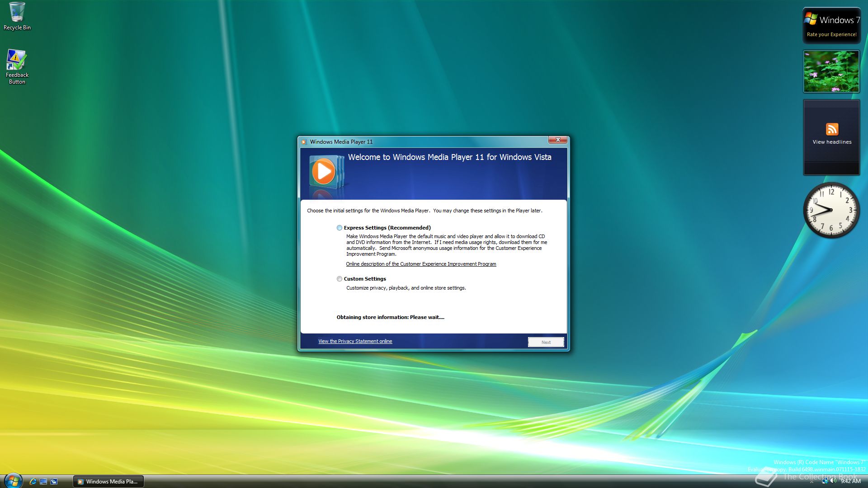Viewport: 868px width, 488px height.
Task: Click the Show Desktop quick launch icon
Action: (43, 481)
